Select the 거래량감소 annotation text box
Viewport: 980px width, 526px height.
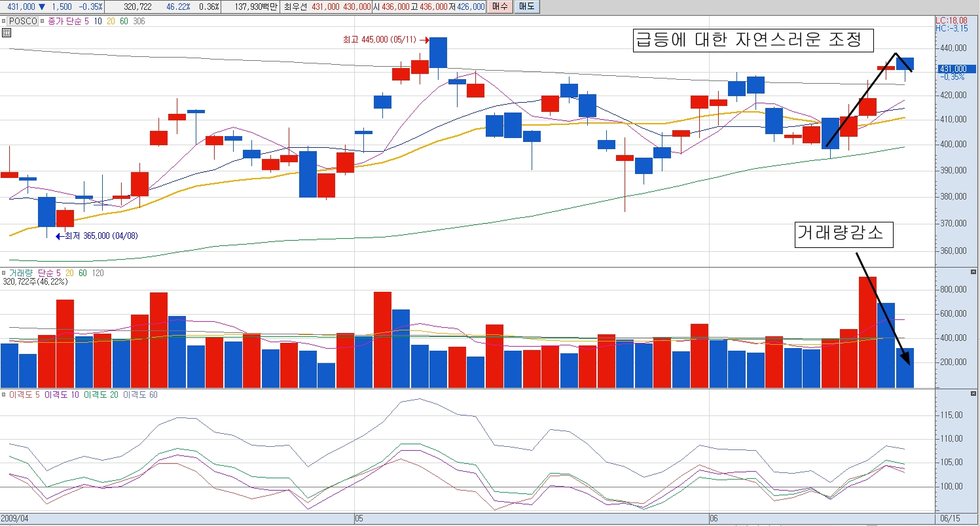tap(844, 235)
